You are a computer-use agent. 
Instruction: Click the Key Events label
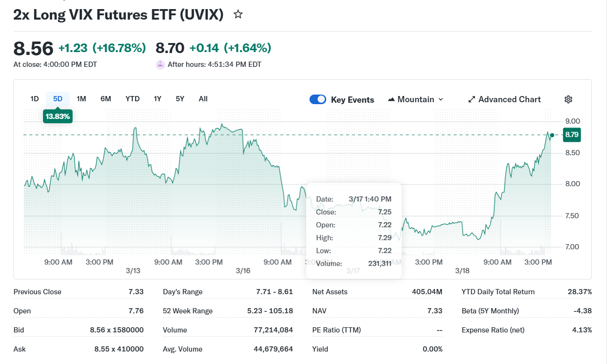353,100
